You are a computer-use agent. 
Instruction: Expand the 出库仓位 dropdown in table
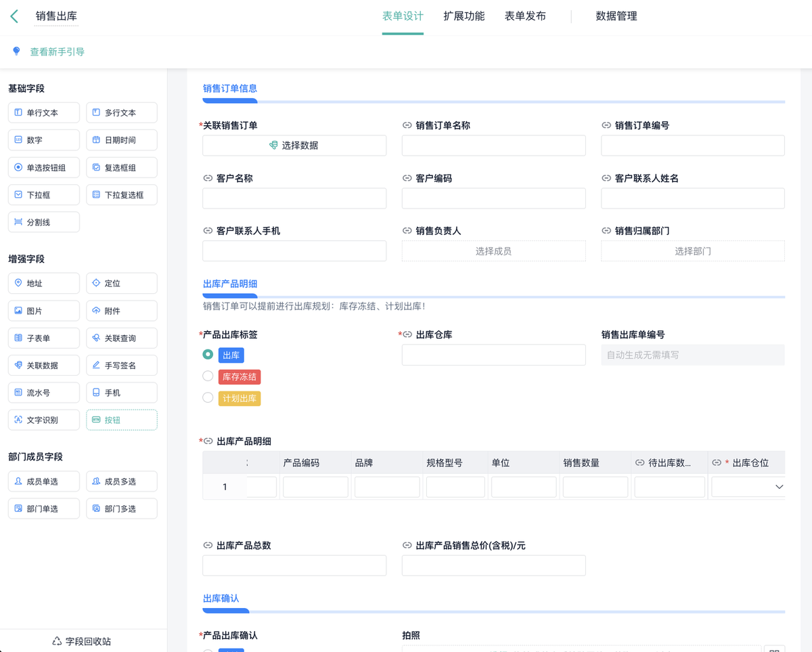point(749,487)
